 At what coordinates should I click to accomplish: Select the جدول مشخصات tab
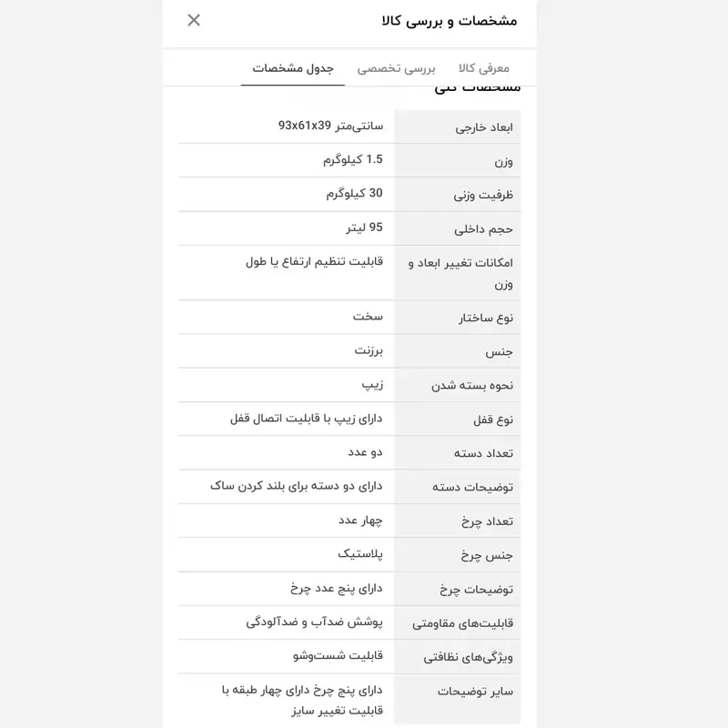click(293, 68)
